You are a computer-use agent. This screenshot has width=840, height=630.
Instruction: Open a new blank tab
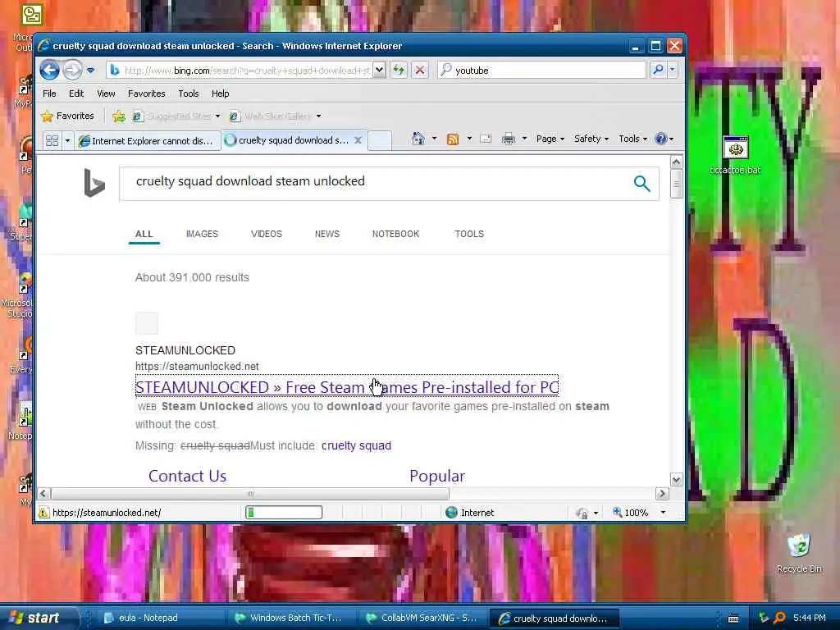380,140
